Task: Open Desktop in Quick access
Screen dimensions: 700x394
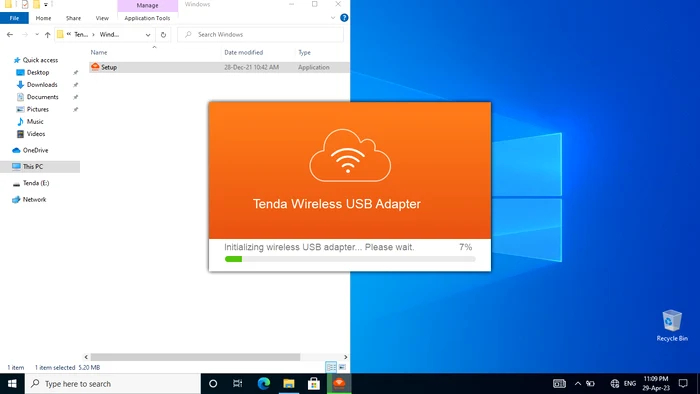Action: pos(38,72)
